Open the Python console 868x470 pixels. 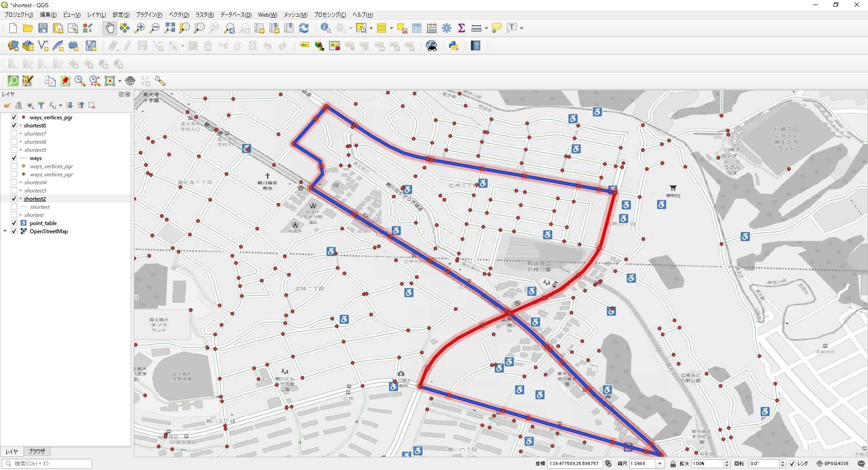point(453,46)
